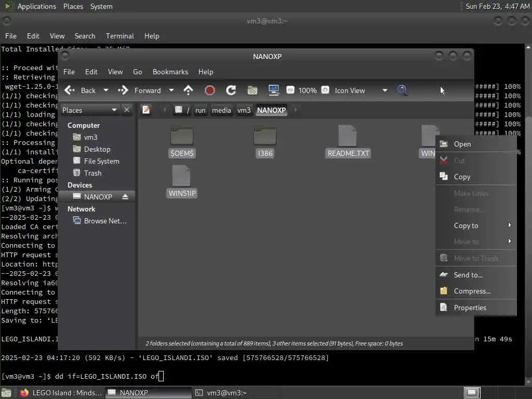Close the Places side pane
Image resolution: width=532 pixels, height=399 pixels.
pyautogui.click(x=127, y=110)
